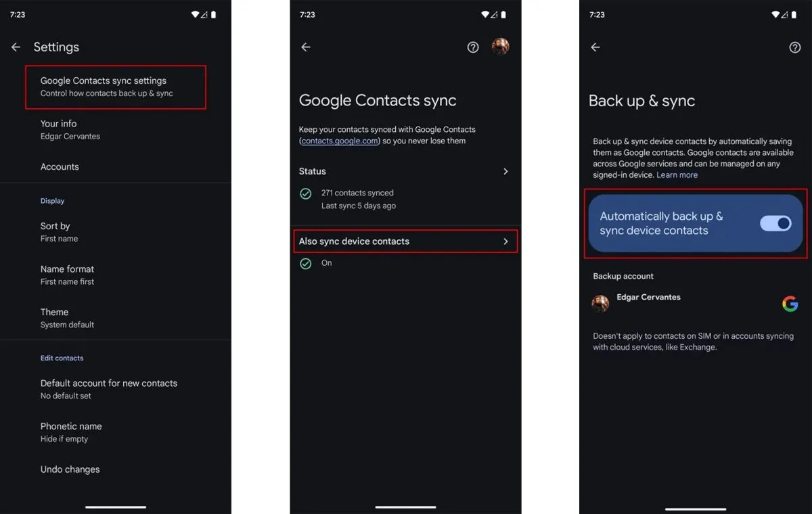Tap profile avatar on Google Contacts sync screen
The height and width of the screenshot is (514, 812).
[501, 47]
